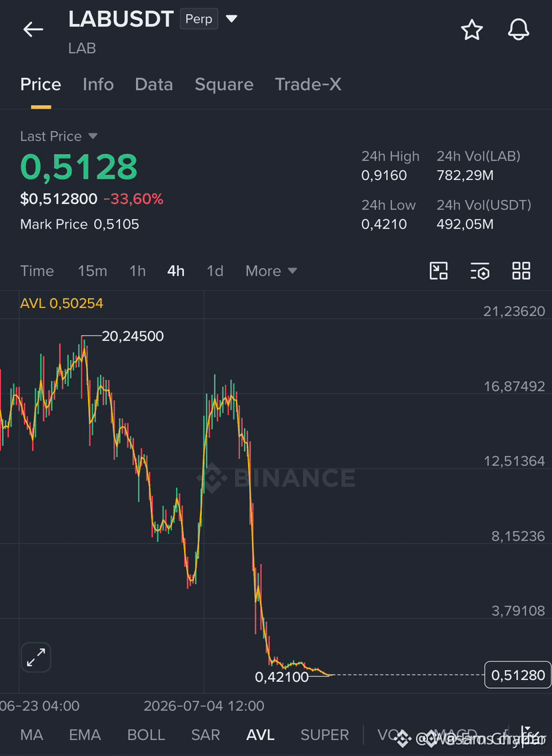
Task: Tap the LAB subtitle under the pair
Action: click(82, 48)
